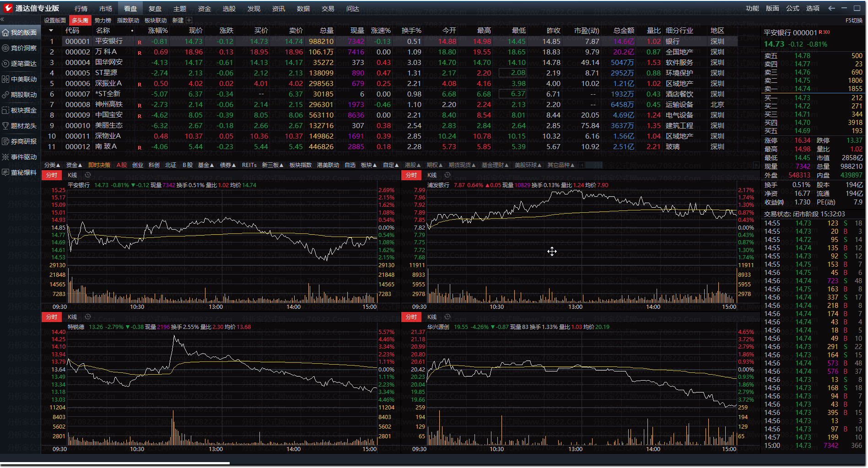Expand the 基金 category menu
Viewport: 868px width, 468px height.
206,165
